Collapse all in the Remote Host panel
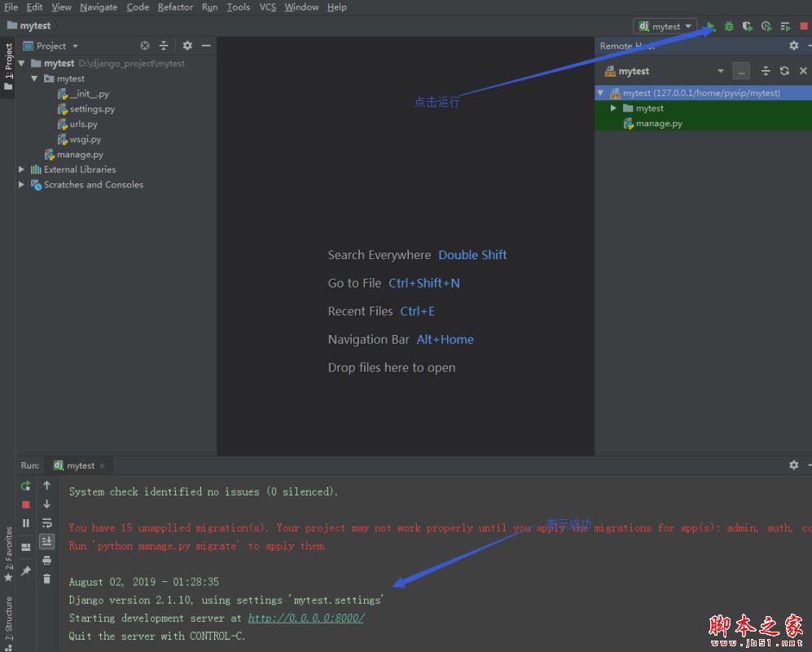This screenshot has height=652, width=812. (x=766, y=71)
